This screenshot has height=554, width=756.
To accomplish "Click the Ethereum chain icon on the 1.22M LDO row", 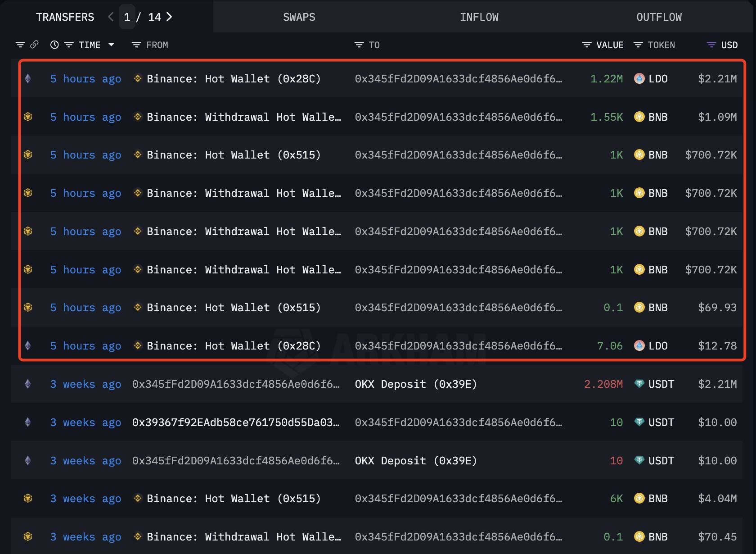I will (x=28, y=79).
